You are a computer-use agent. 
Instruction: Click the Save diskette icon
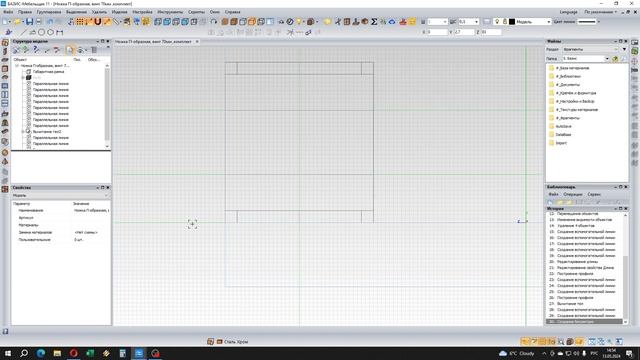tap(29, 22)
